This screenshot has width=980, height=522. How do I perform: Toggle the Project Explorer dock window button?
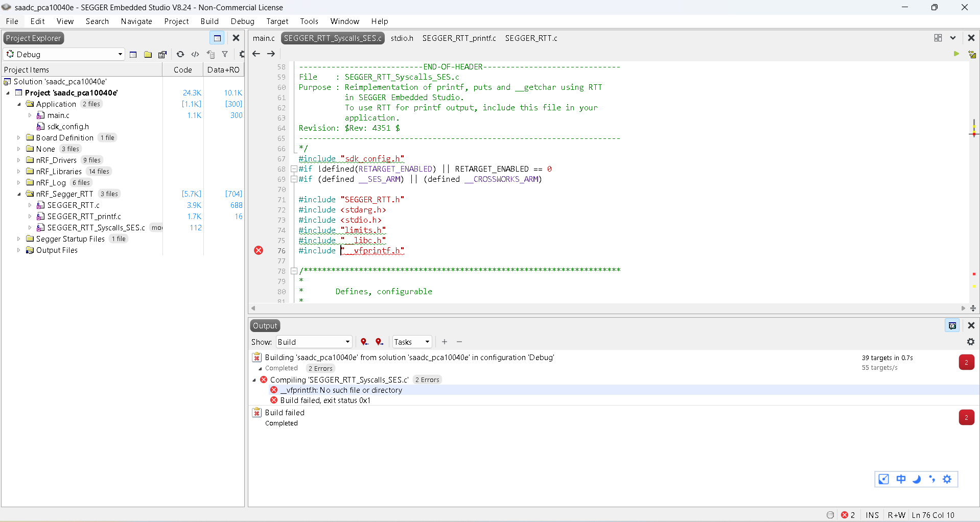pyautogui.click(x=217, y=38)
